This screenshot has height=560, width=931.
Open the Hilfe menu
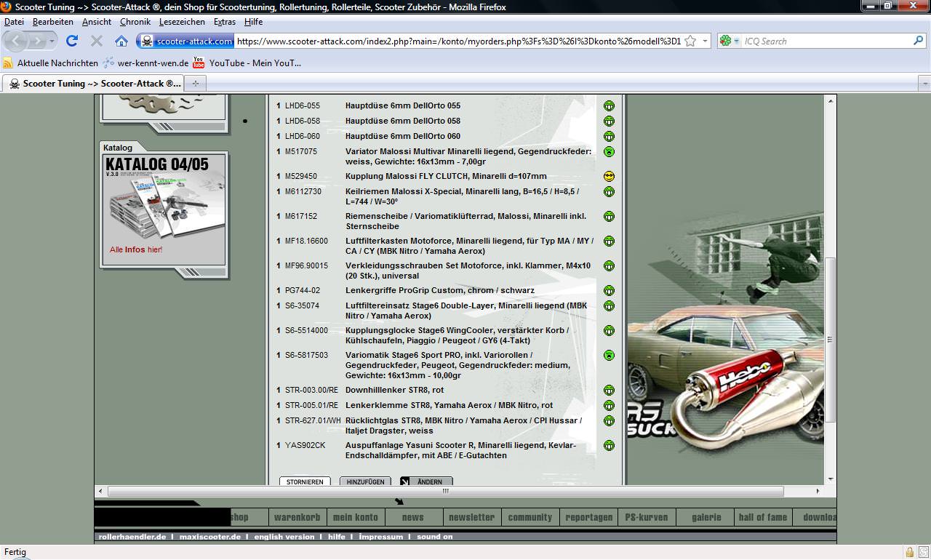tap(254, 22)
